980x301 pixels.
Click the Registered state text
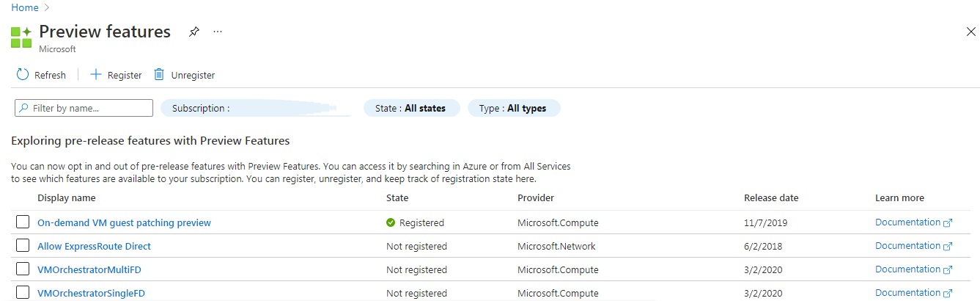(421, 222)
